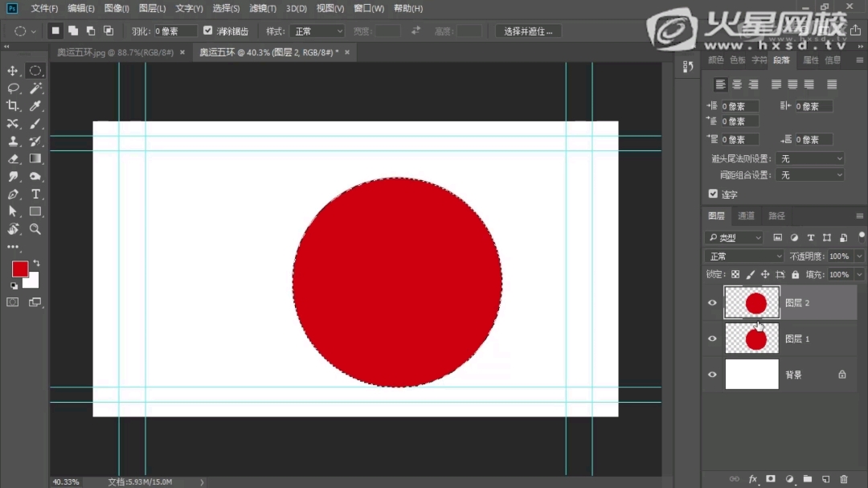Change the screen mode

pos(35,301)
